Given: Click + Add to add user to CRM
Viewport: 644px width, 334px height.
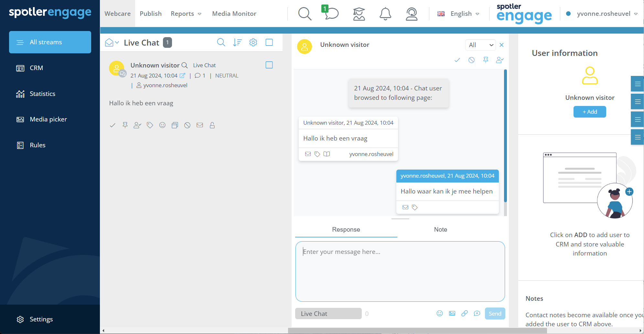Looking at the screenshot, I should (x=590, y=112).
